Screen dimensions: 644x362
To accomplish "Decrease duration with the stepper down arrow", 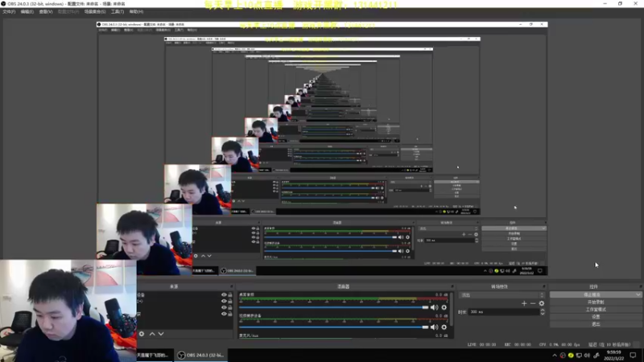I will pos(543,314).
